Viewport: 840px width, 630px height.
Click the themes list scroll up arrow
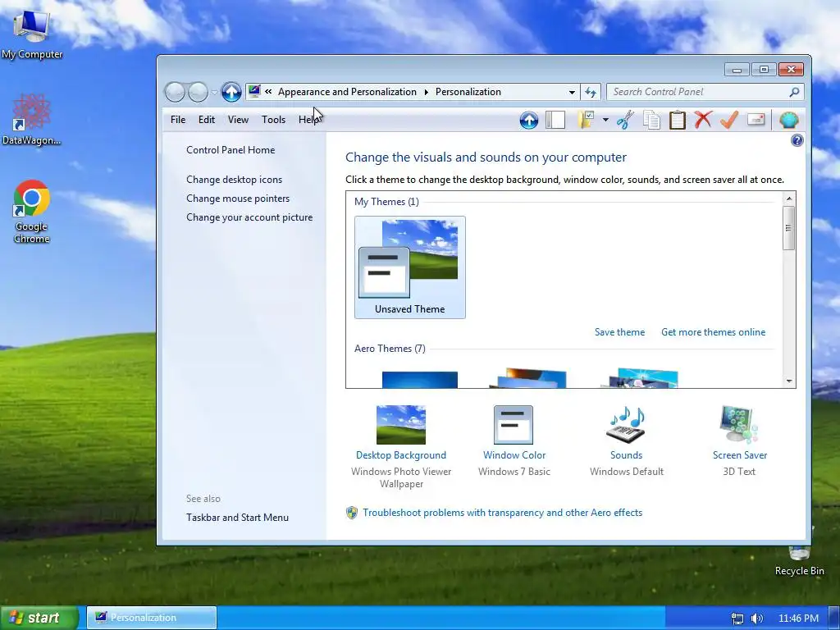788,199
